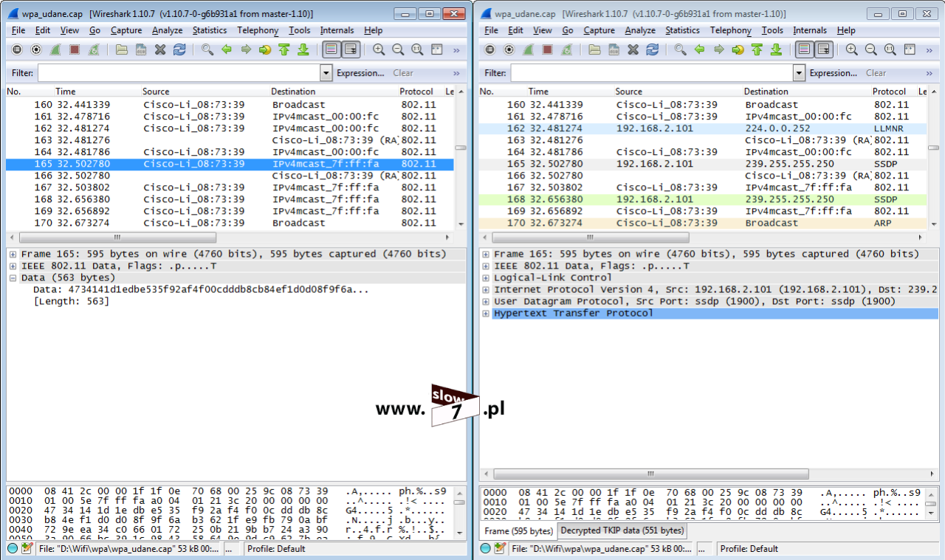Save the capture file in left window

(141, 49)
